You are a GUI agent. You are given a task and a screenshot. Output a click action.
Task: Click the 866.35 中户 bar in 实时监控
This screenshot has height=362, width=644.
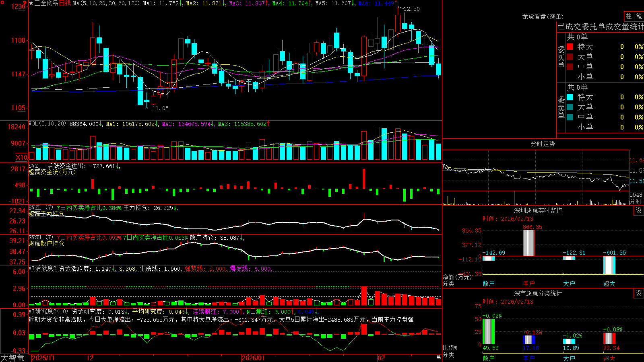[529, 243]
